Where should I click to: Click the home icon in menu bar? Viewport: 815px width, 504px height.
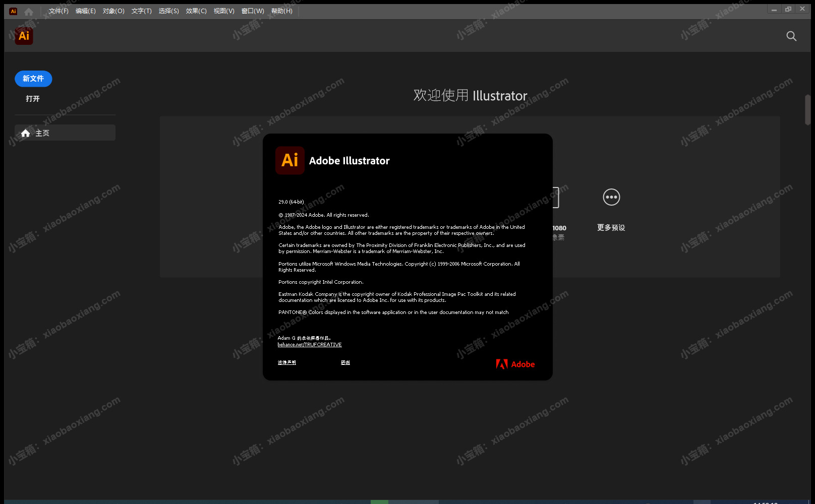click(29, 11)
